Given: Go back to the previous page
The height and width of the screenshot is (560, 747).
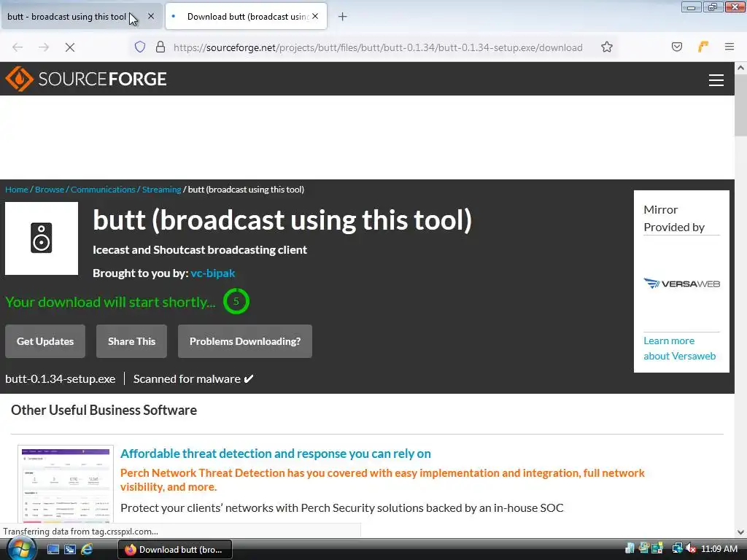Looking at the screenshot, I should click(18, 47).
